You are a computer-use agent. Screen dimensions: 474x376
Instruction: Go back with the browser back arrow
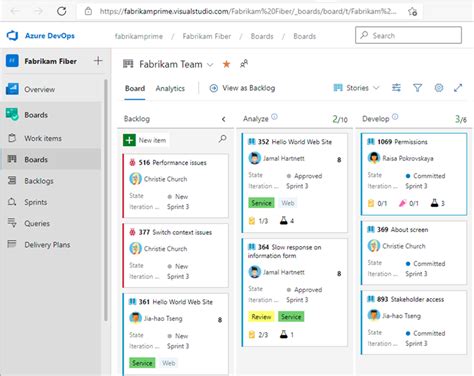pyautogui.click(x=15, y=11)
